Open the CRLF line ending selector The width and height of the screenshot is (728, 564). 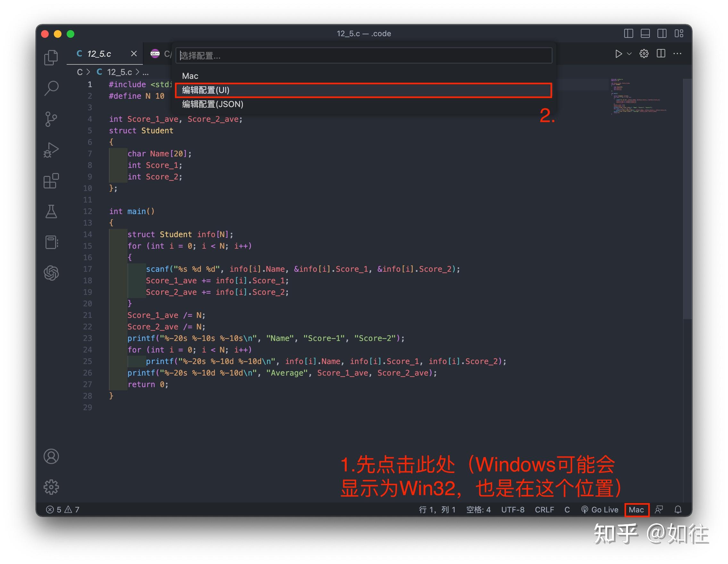[x=544, y=510]
